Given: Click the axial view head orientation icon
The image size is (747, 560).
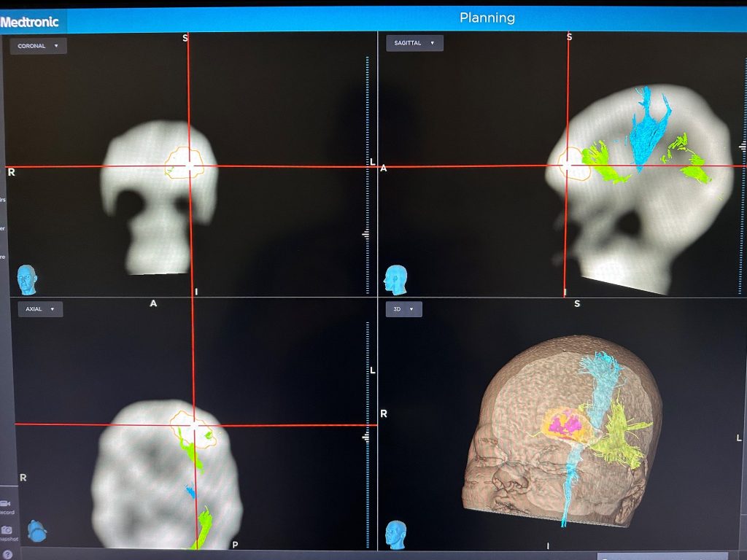Looking at the screenshot, I should coord(36,530).
